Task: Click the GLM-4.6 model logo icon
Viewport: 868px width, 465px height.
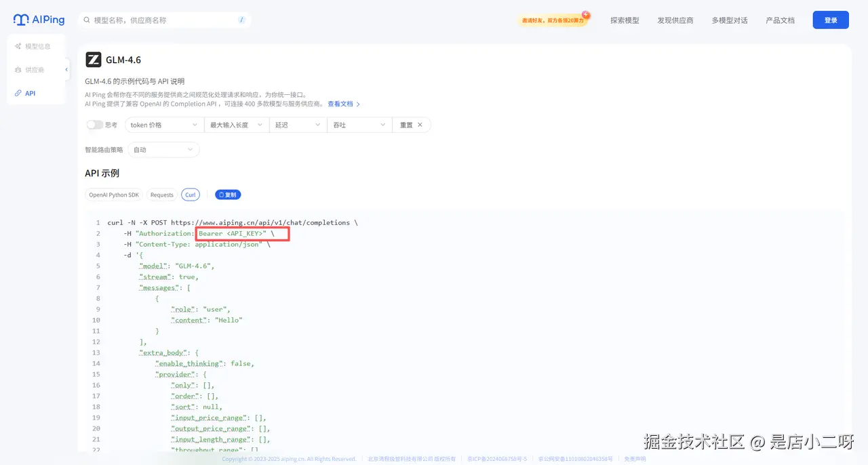Action: coord(94,60)
